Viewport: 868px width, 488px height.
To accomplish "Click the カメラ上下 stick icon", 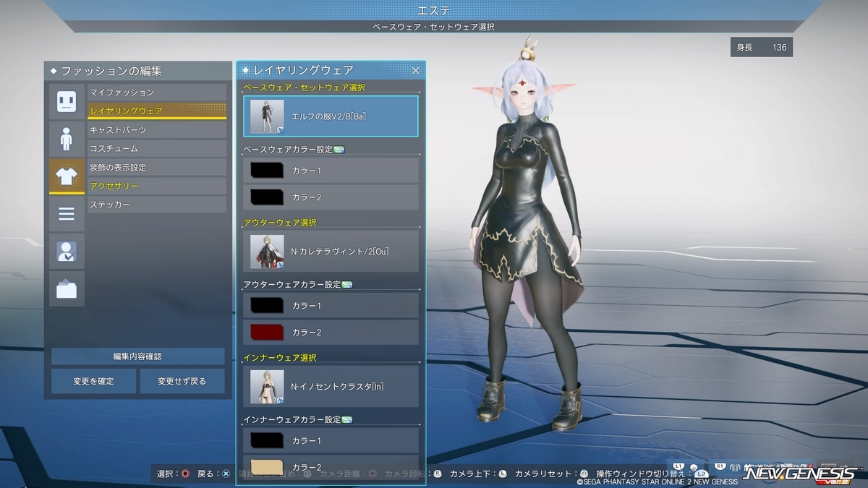I will [503, 474].
